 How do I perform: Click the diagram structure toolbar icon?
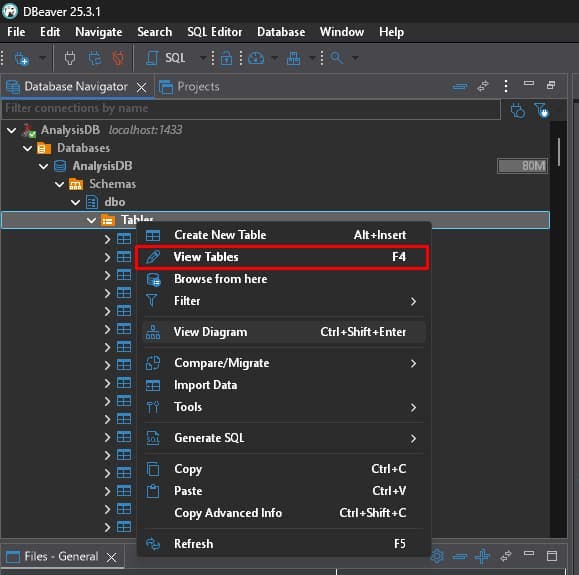[x=293, y=58]
